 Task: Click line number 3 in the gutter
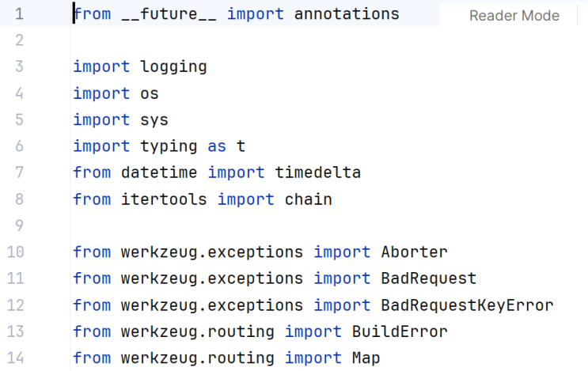point(19,67)
